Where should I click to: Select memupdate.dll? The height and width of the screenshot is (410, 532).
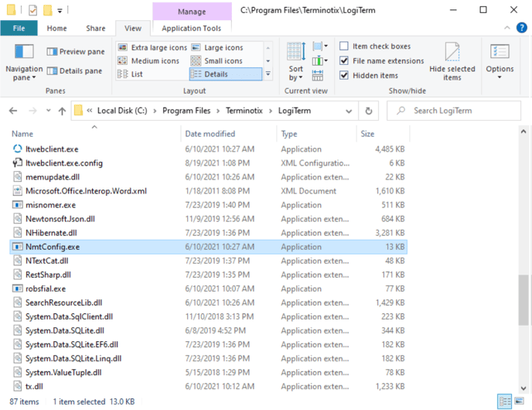[x=209, y=177]
